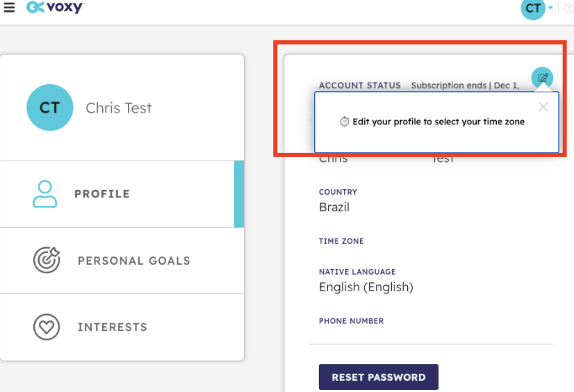Click the Interests heart icon
The width and height of the screenshot is (574, 392).
pyautogui.click(x=47, y=327)
